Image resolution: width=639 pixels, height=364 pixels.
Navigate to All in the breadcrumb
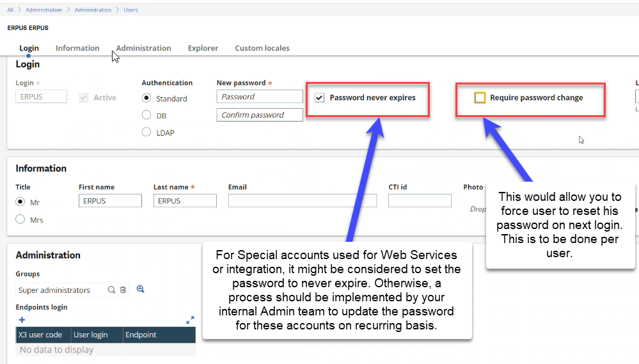coord(10,10)
